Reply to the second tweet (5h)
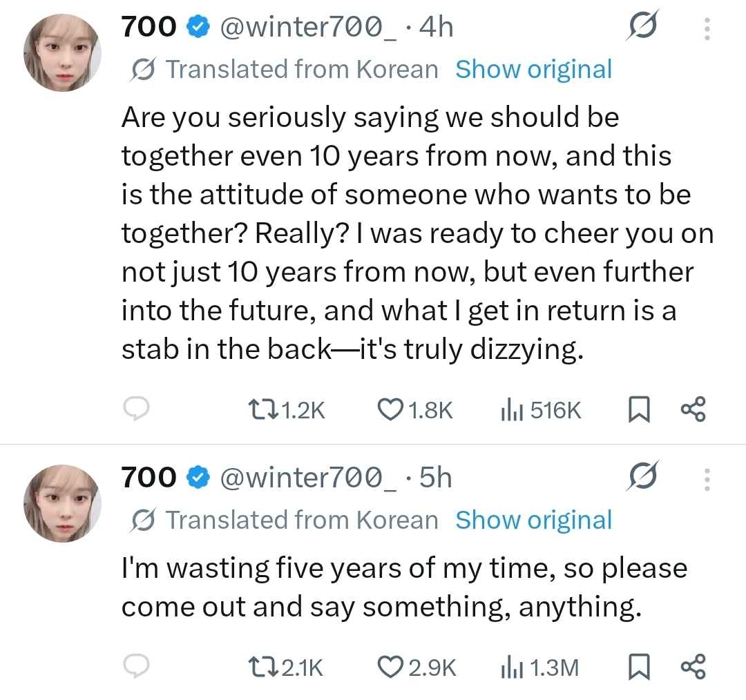 (137, 665)
